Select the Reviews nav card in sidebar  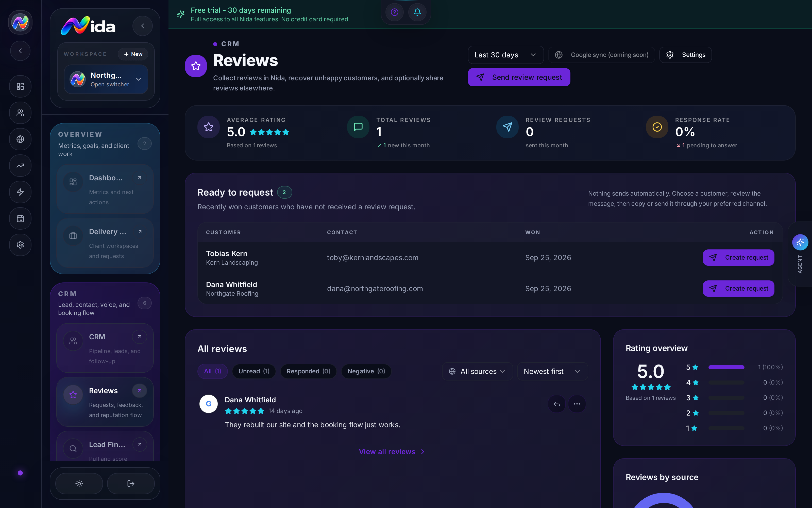pos(105,402)
